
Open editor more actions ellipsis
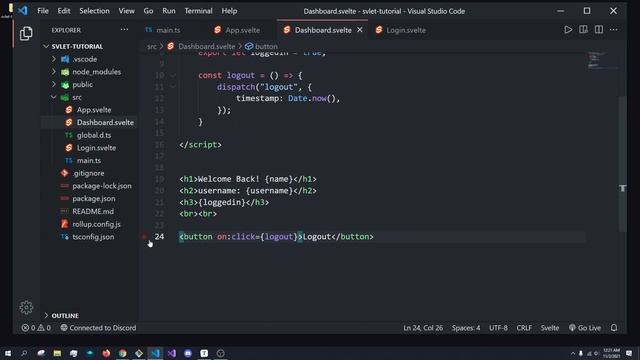[613, 30]
